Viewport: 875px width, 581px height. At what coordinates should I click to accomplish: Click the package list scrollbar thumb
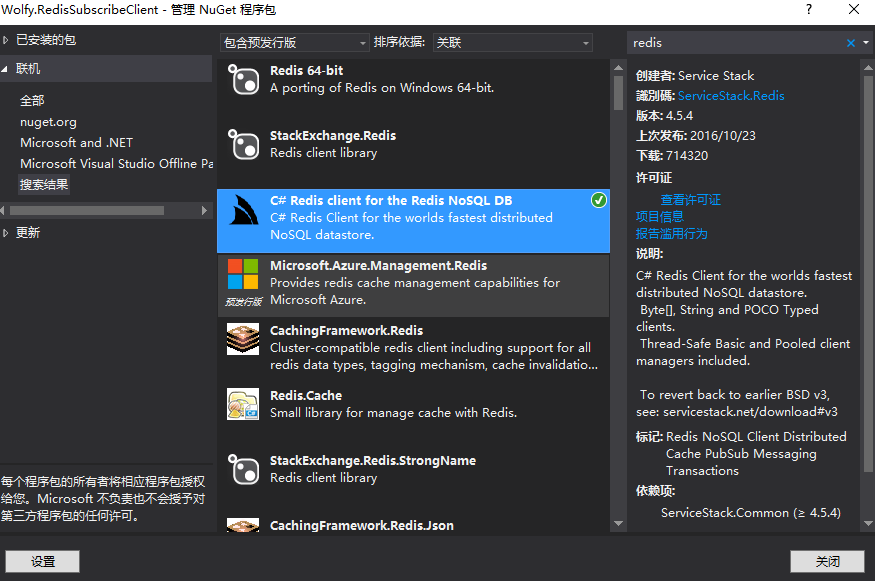click(618, 93)
